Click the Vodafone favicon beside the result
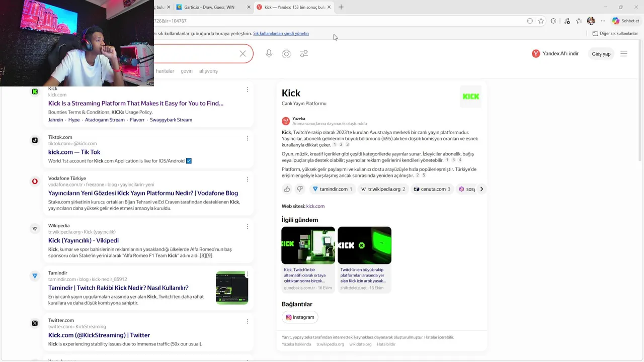This screenshot has width=644, height=362. (x=35, y=182)
